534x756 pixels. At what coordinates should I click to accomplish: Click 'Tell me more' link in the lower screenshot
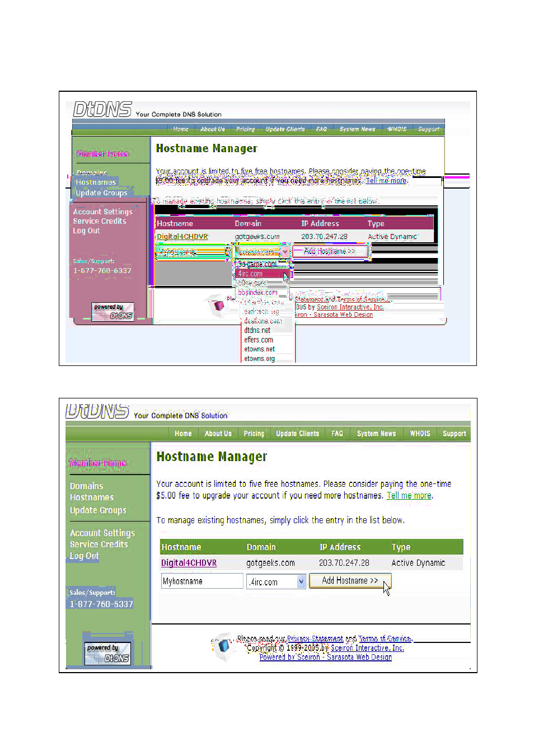[409, 496]
